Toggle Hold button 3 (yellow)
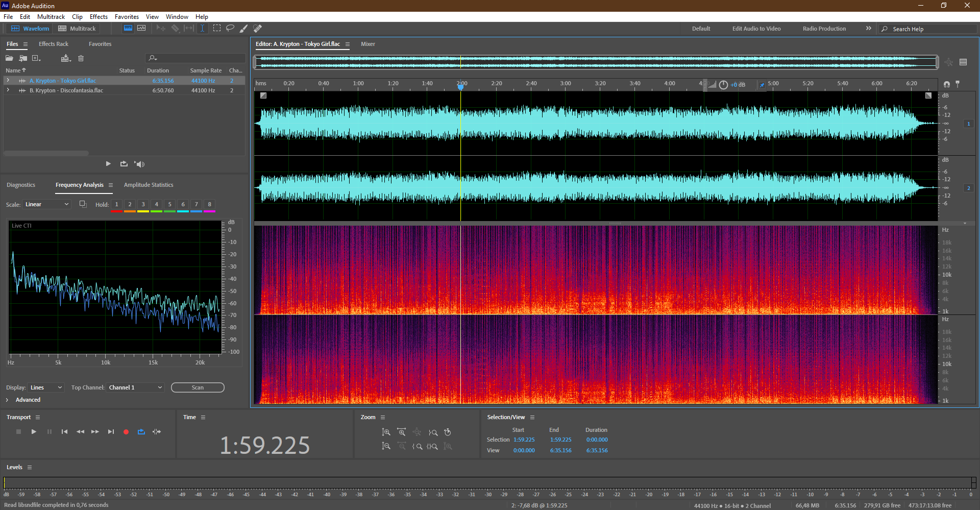This screenshot has height=510, width=980. 143,205
